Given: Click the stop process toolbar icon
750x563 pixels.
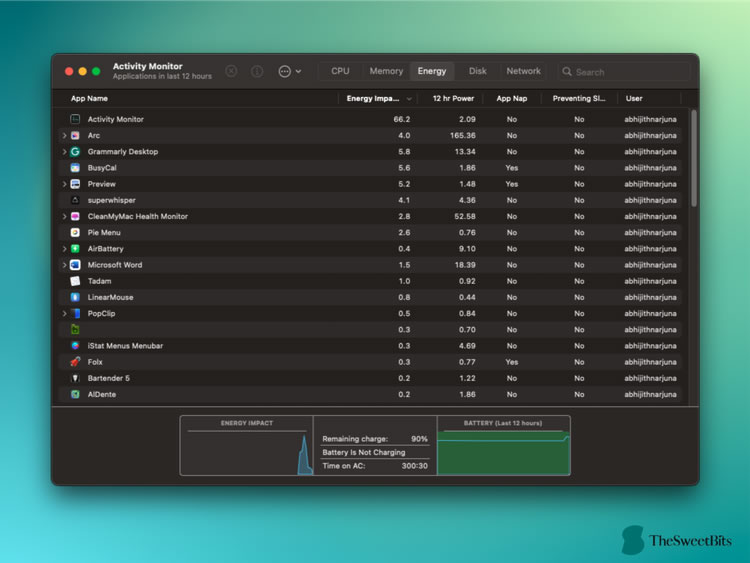Looking at the screenshot, I should click(231, 71).
